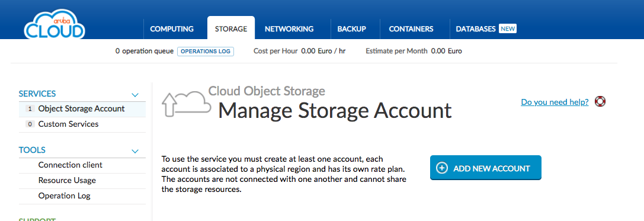Click the count badge '1' next to Object Storage
Image resolution: width=644 pixels, height=221 pixels.
coord(30,109)
